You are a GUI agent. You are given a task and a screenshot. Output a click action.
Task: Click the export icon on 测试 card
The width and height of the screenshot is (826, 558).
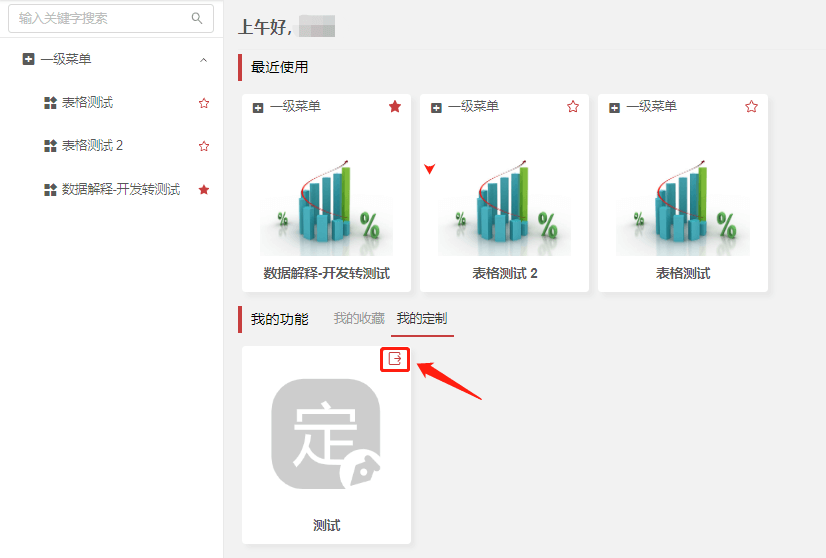[x=395, y=359]
